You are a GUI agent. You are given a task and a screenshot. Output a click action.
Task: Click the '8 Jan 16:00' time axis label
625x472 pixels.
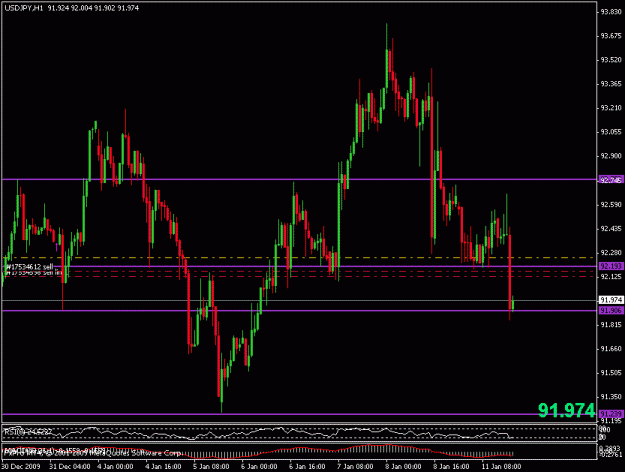(x=451, y=466)
